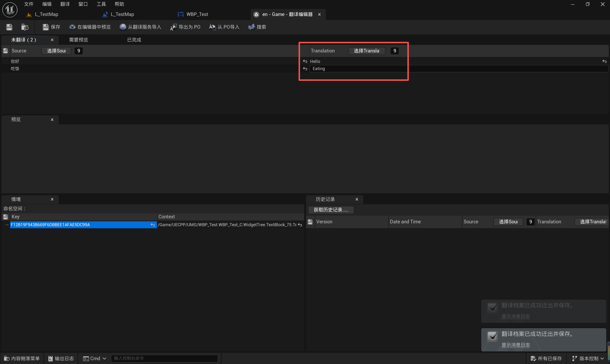The width and height of the screenshot is (610, 364).
Task: Click the console command input field
Action: [164, 358]
